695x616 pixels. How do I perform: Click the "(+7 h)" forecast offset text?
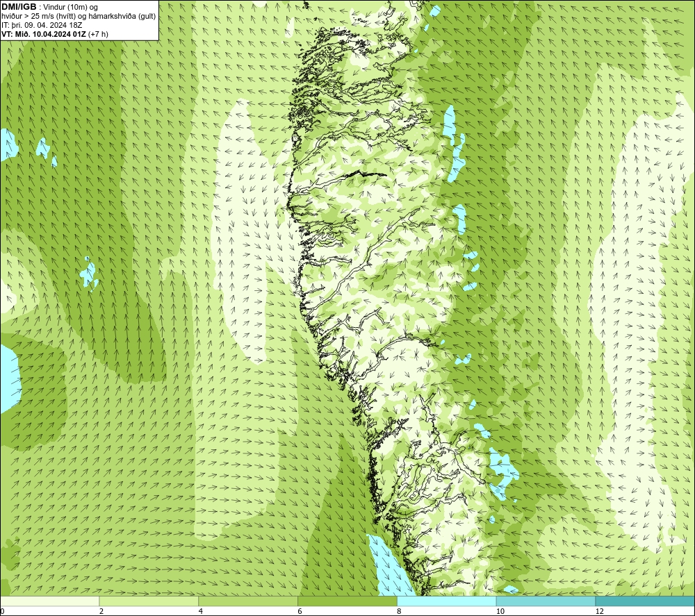pyautogui.click(x=98, y=33)
